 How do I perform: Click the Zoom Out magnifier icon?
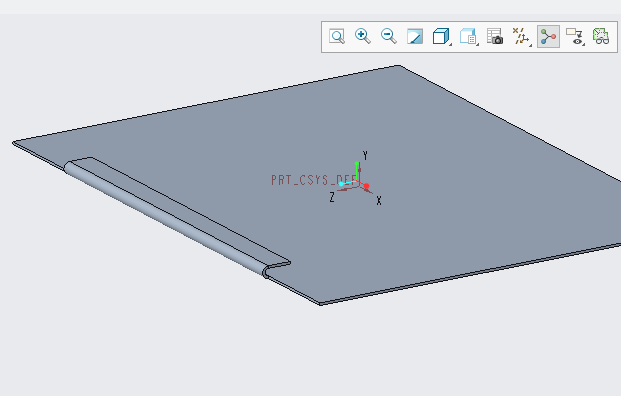389,36
